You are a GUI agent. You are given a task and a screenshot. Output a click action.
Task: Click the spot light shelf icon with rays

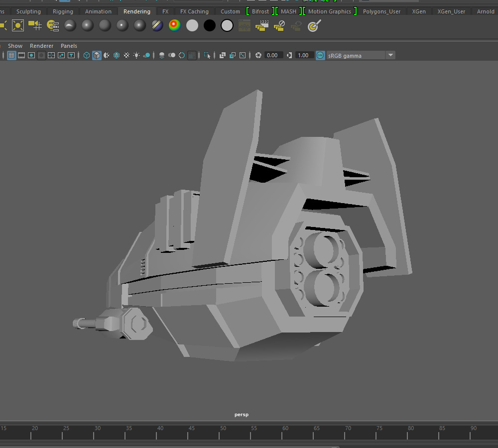[x=18, y=25]
